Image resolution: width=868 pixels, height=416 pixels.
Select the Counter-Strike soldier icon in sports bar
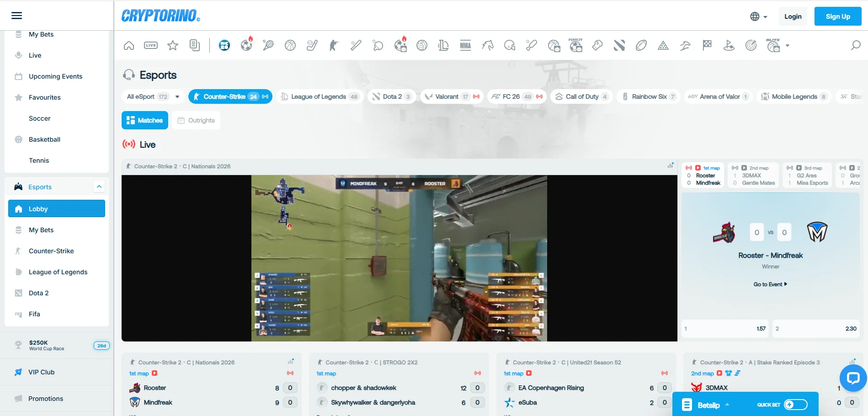tap(334, 45)
